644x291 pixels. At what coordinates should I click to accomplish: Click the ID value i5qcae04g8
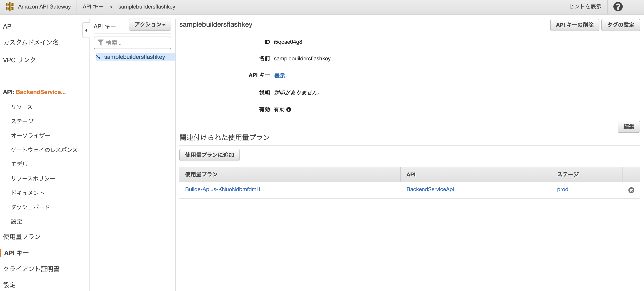[288, 42]
